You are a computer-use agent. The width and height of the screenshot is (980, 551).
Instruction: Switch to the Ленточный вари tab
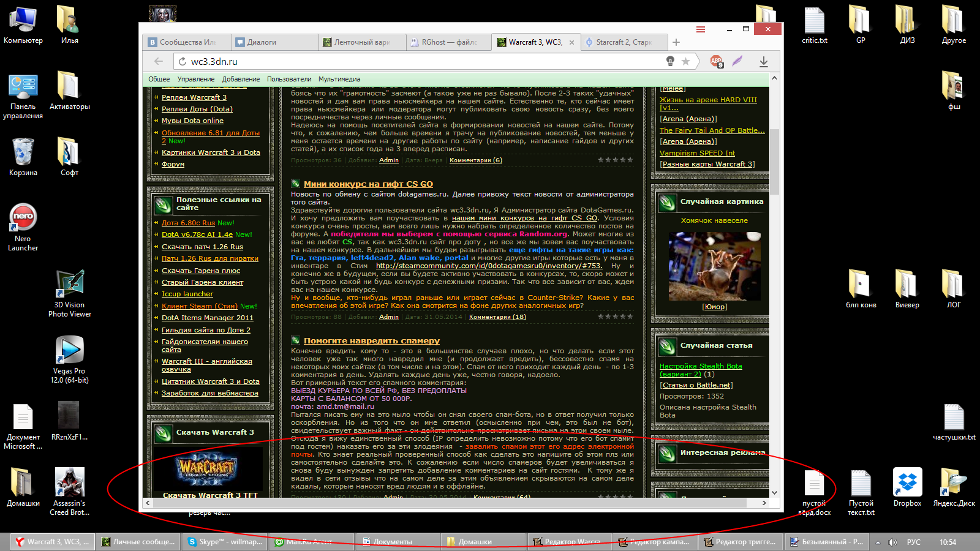click(362, 42)
